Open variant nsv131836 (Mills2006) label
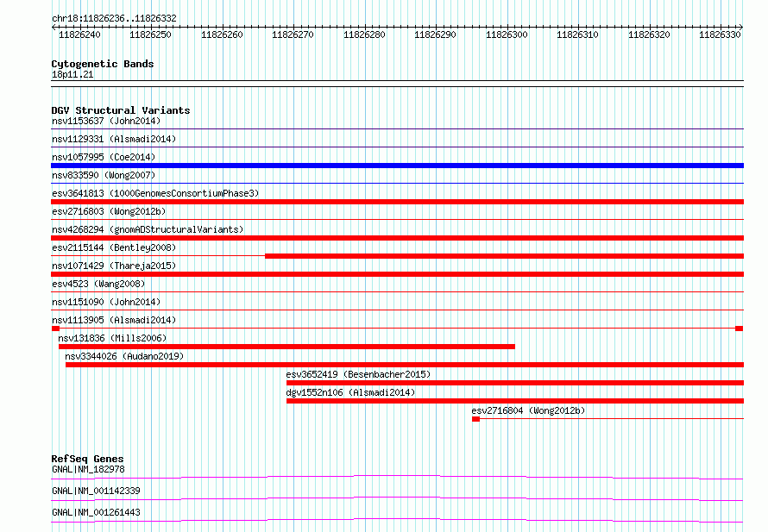This screenshot has height=532, width=768. click(x=112, y=338)
